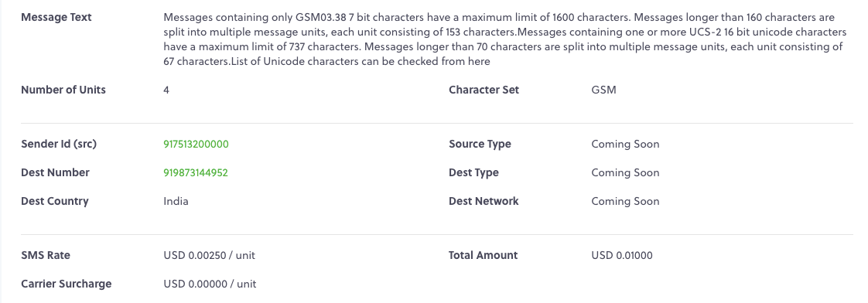This screenshot has width=868, height=303.
Task: Click the Sender Id (src) label
Action: pyautogui.click(x=59, y=145)
